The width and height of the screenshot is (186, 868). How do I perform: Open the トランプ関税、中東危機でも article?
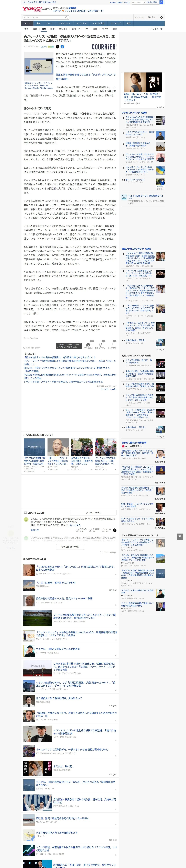coord(77,849)
